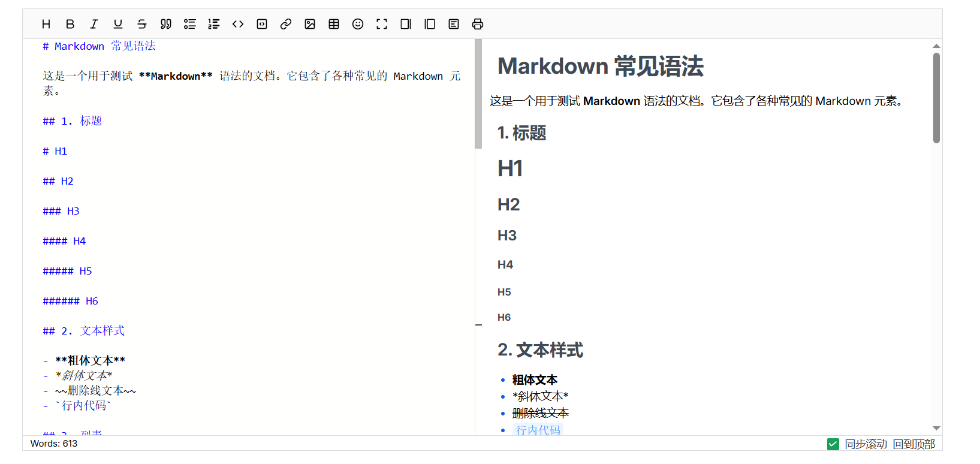Screen dimensions: 980x464
Task: Click the '###### H6' line in the editor
Action: point(70,301)
